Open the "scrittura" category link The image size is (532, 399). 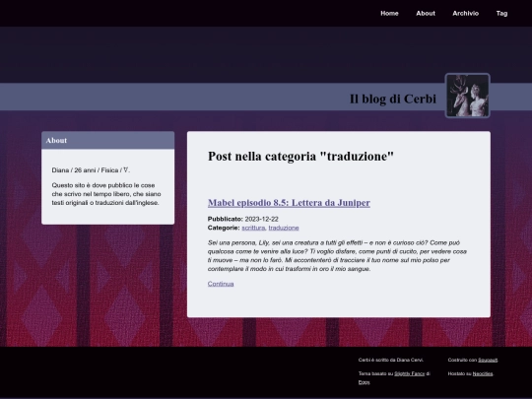click(x=253, y=228)
